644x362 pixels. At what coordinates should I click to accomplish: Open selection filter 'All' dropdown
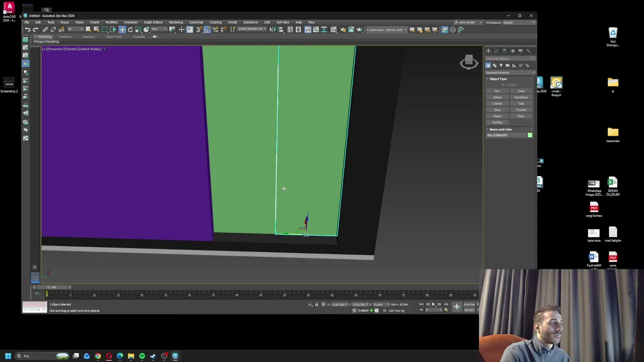point(75,29)
